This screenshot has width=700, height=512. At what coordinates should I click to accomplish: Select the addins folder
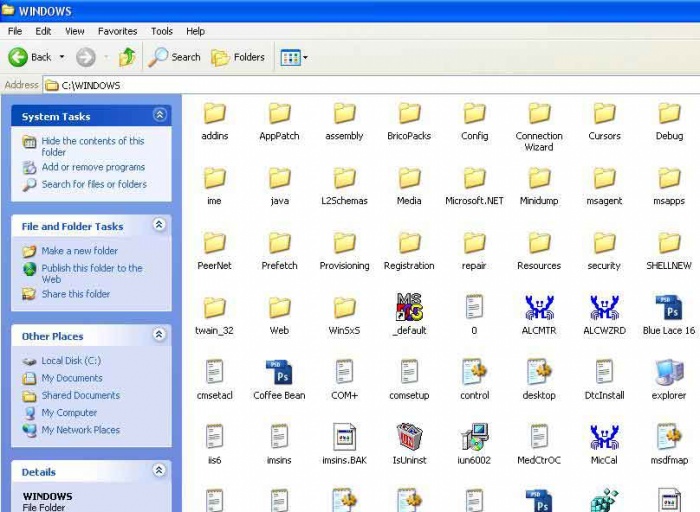pyautogui.click(x=215, y=121)
